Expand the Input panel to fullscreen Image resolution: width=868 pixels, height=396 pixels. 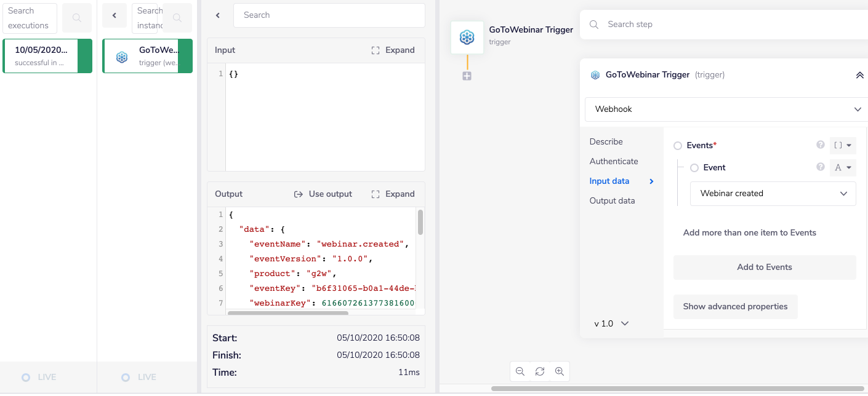point(393,50)
